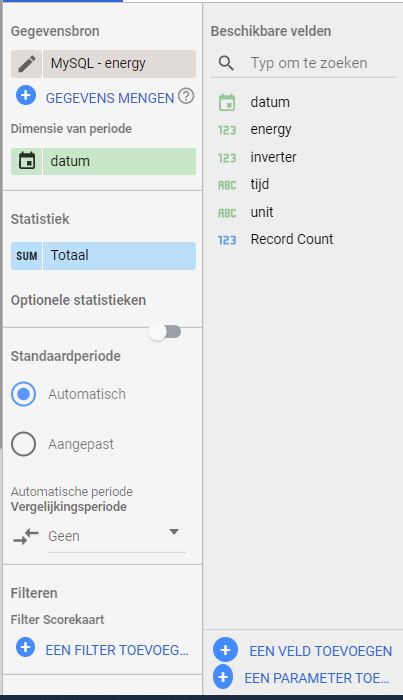Image resolution: width=403 pixels, height=700 pixels.
Task: Click the dropdown arrow next to Geen
Action: click(x=174, y=532)
